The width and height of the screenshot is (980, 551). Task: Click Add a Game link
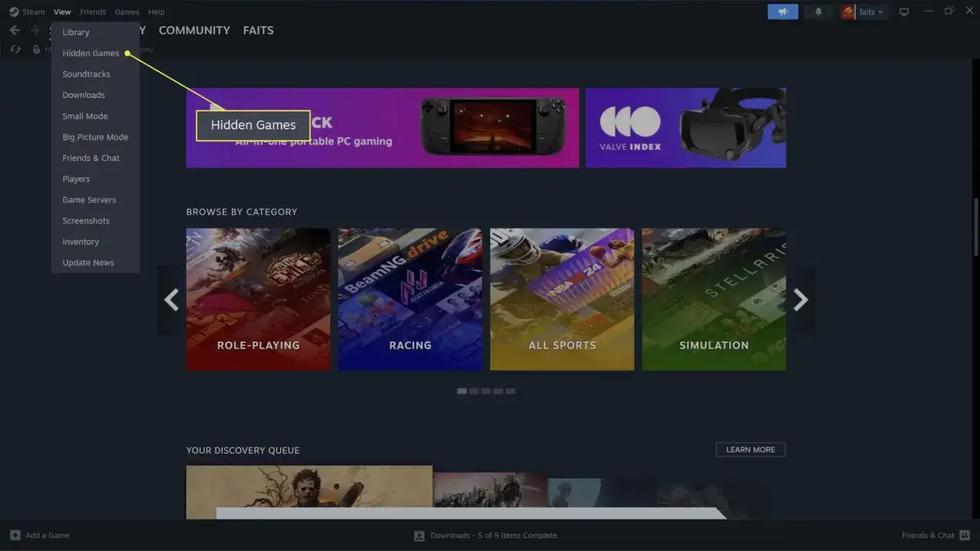pos(47,535)
